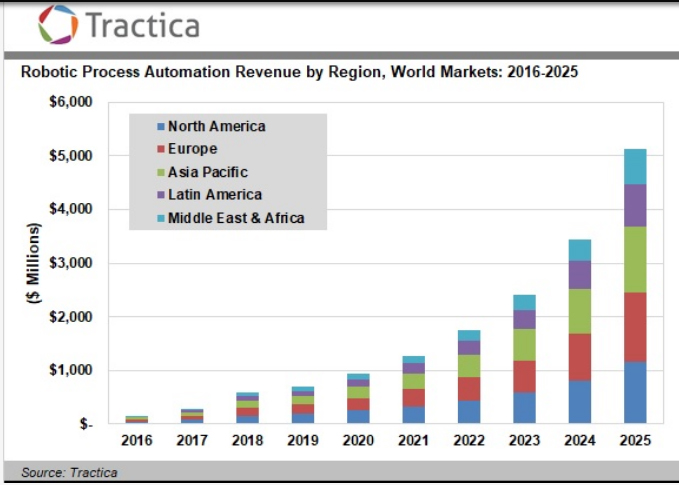
Task: Click the Latin America segment of 2025 bar
Action: pos(635,205)
